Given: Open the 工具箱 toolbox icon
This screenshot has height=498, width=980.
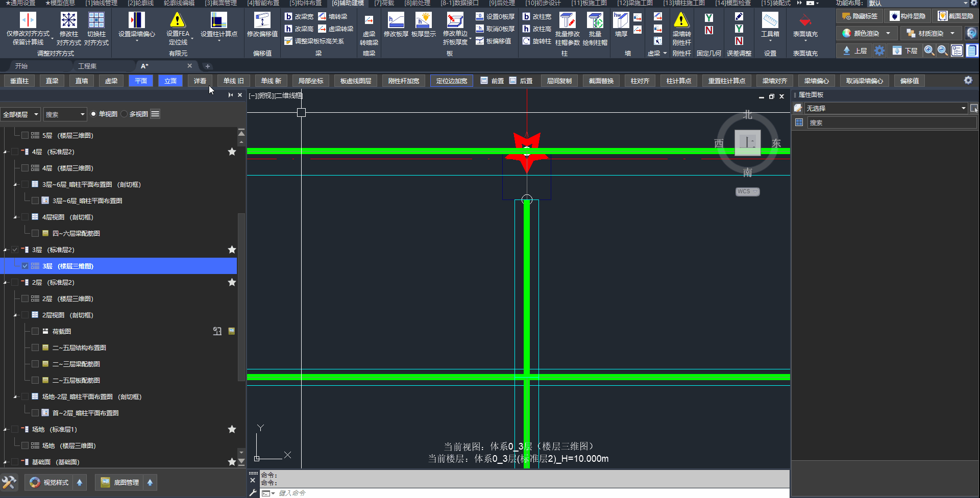Looking at the screenshot, I should 770,20.
